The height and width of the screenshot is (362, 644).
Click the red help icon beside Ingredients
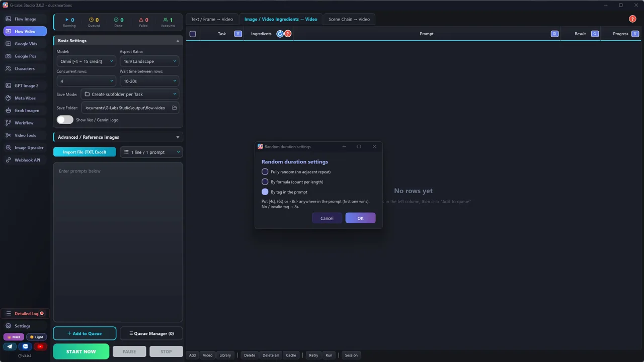coord(288,34)
